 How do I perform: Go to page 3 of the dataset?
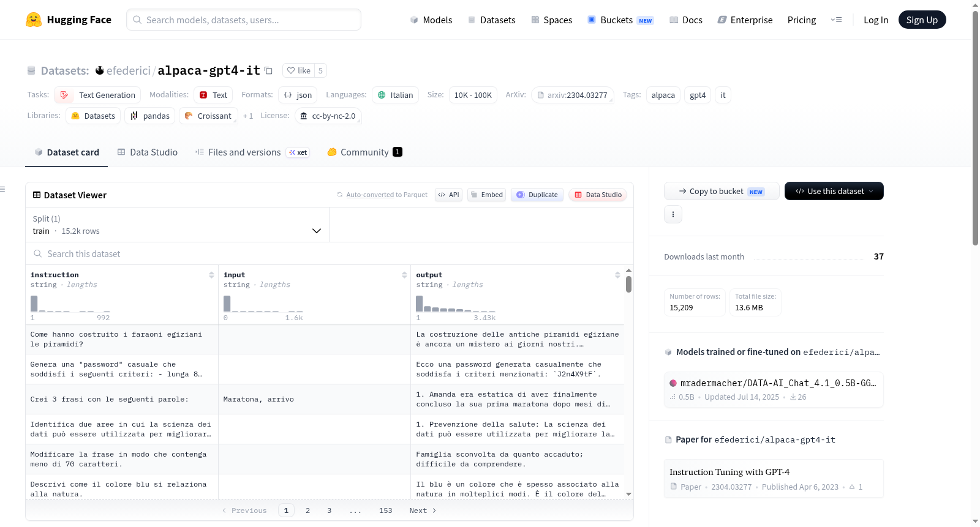point(329,510)
